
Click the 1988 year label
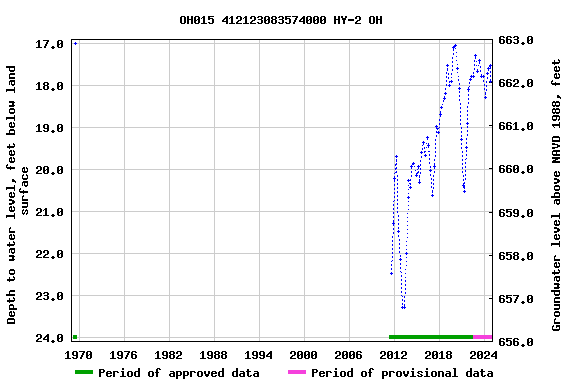click(213, 355)
